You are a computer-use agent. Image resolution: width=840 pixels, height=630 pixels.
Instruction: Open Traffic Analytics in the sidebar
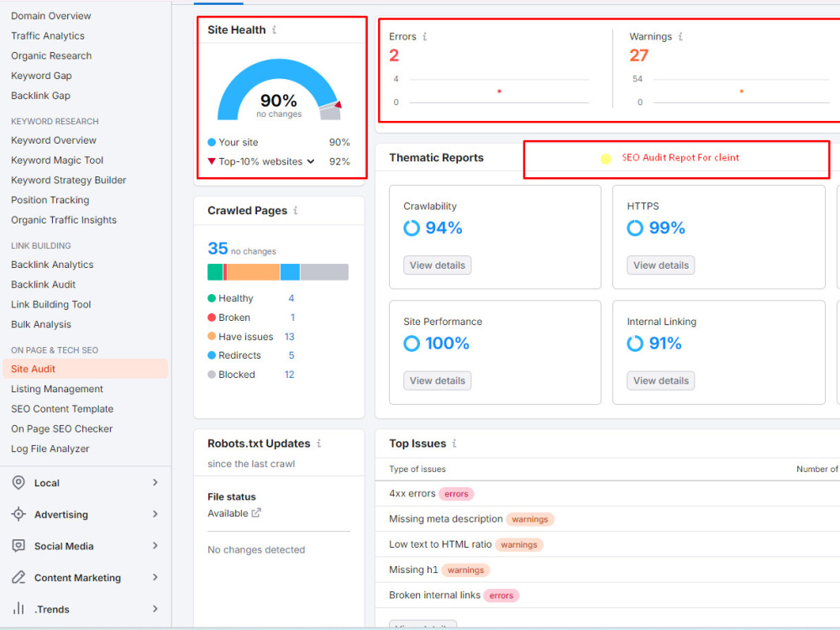48,36
